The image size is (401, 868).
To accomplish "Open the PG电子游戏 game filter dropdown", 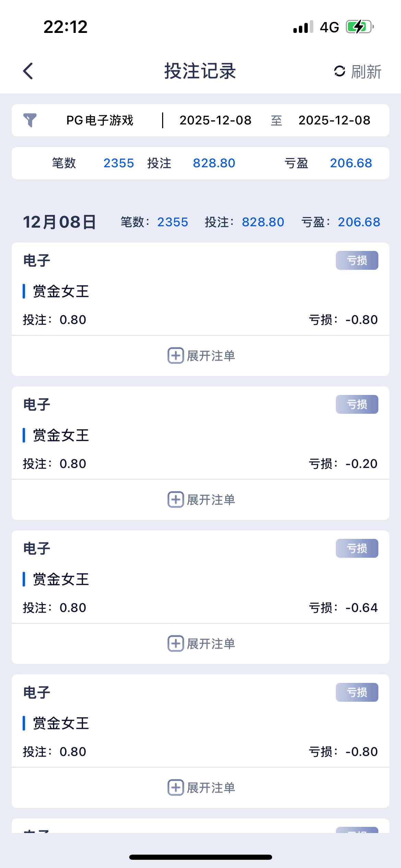I will point(100,120).
